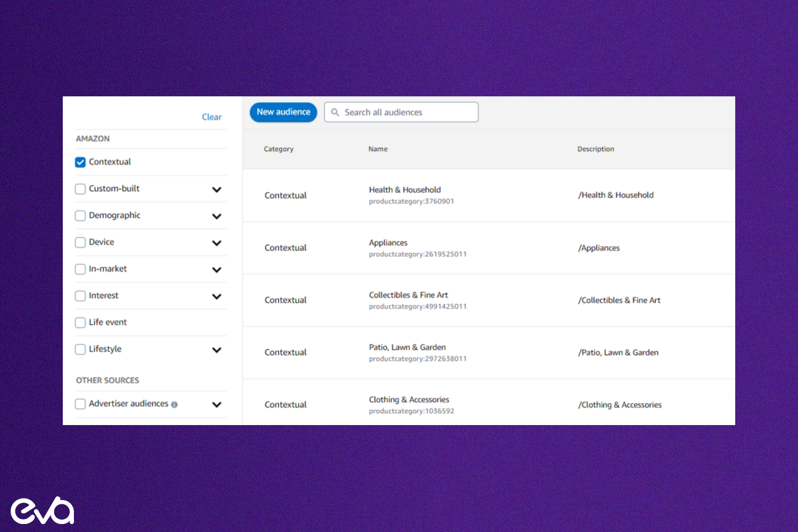The height and width of the screenshot is (532, 798).
Task: Enable the In-market filter
Action: (x=80, y=269)
